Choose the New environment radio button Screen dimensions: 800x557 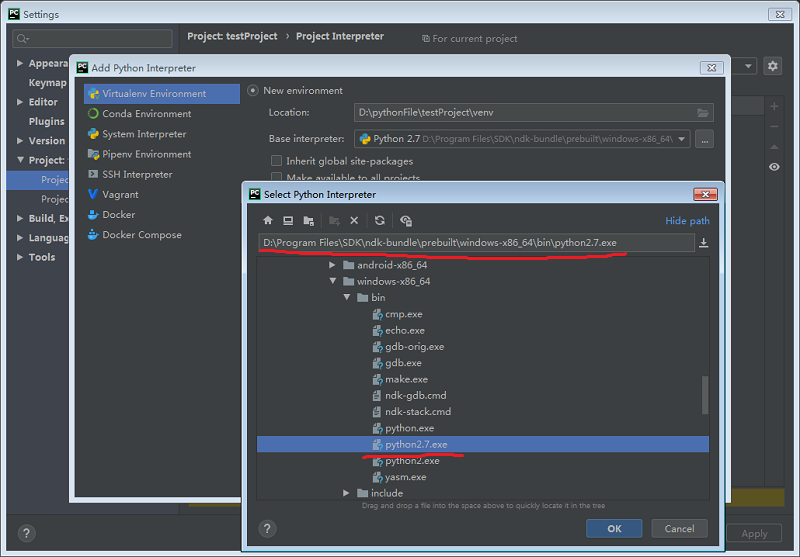253,91
